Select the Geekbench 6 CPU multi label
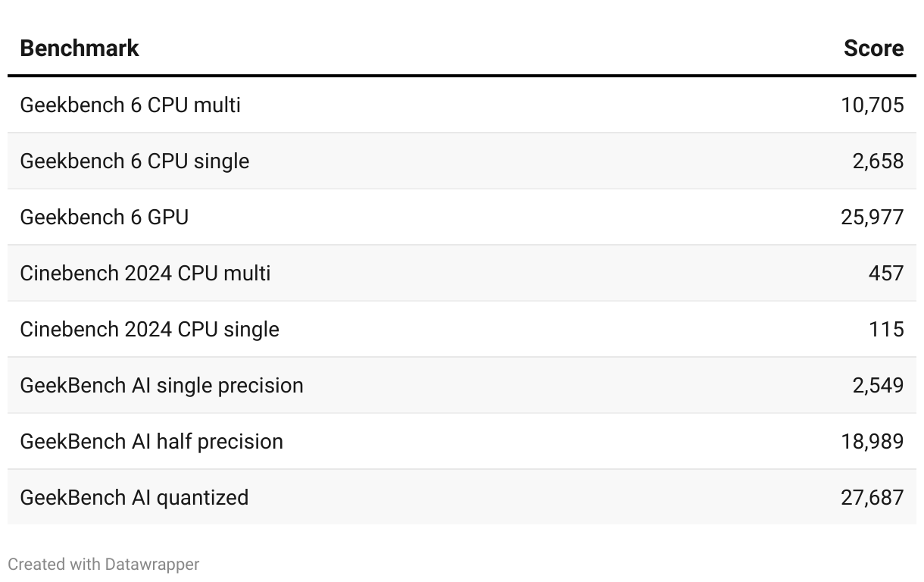This screenshot has height=582, width=924. 130,105
